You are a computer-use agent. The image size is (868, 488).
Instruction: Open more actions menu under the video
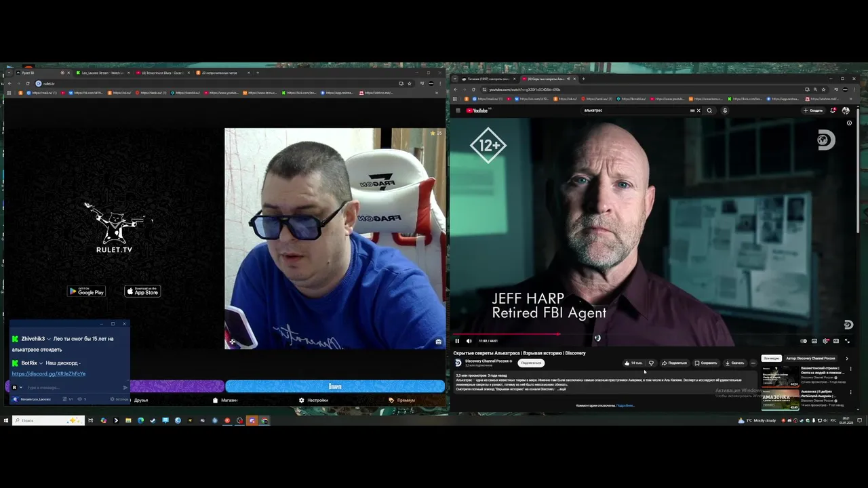tap(753, 363)
